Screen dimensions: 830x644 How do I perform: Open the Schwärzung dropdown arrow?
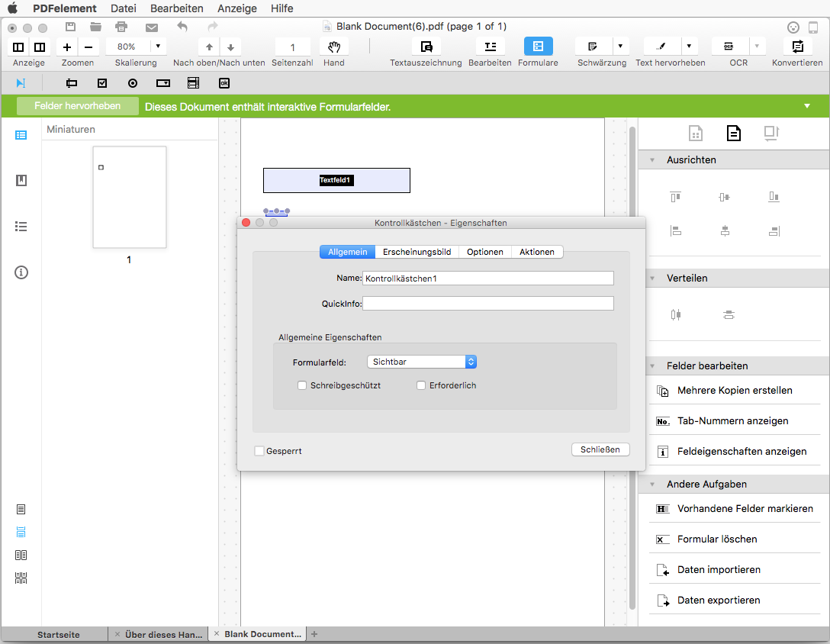click(620, 47)
